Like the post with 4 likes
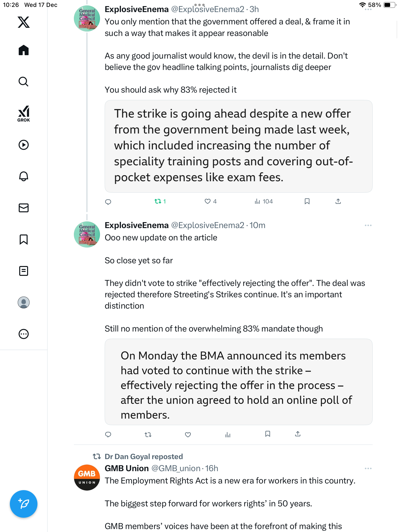 [x=208, y=201]
